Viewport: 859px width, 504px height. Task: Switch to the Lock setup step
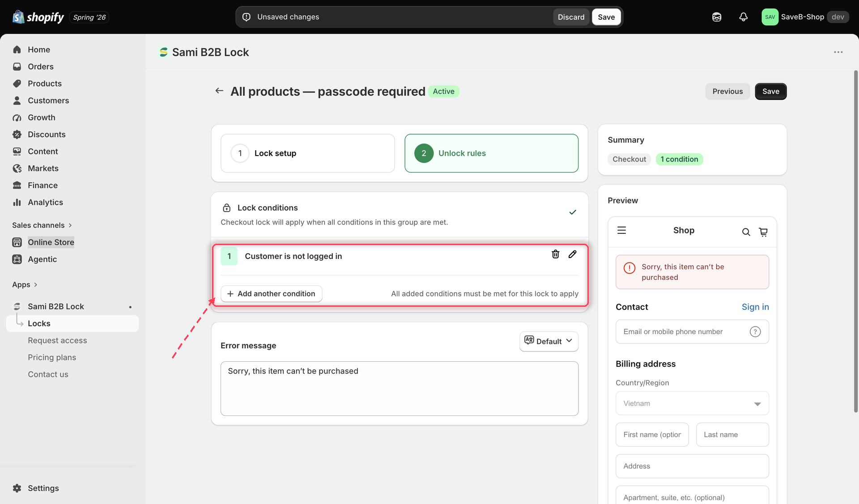pyautogui.click(x=308, y=153)
